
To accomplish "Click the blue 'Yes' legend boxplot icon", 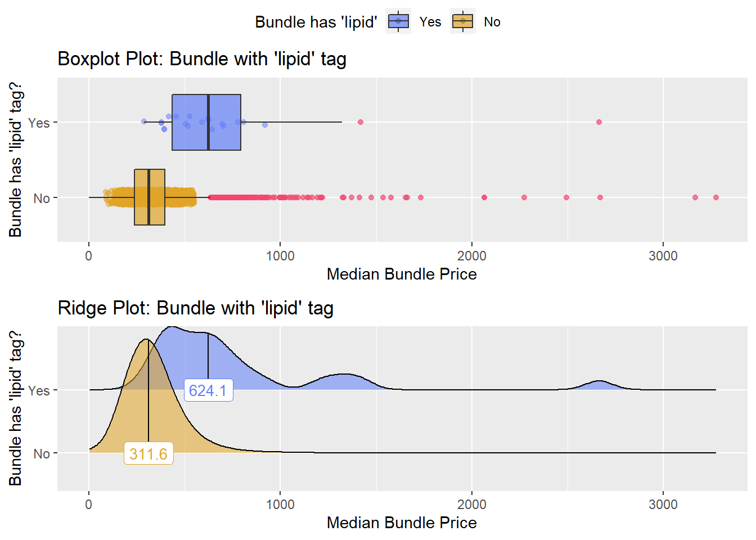I will click(x=398, y=21).
